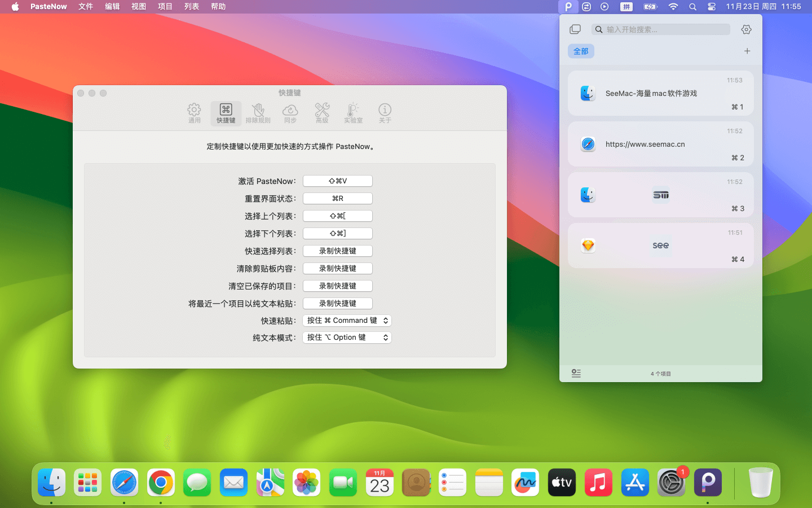
Task: Open the 实验室 lab tab
Action: (353, 113)
